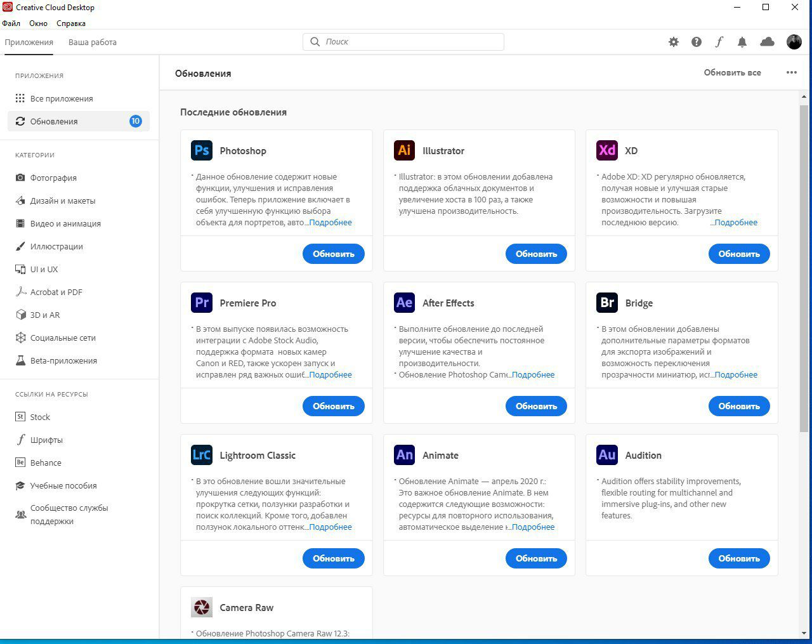Open the fonts 'f' icon in header
Screen dimensions: 812x644
[x=719, y=42]
